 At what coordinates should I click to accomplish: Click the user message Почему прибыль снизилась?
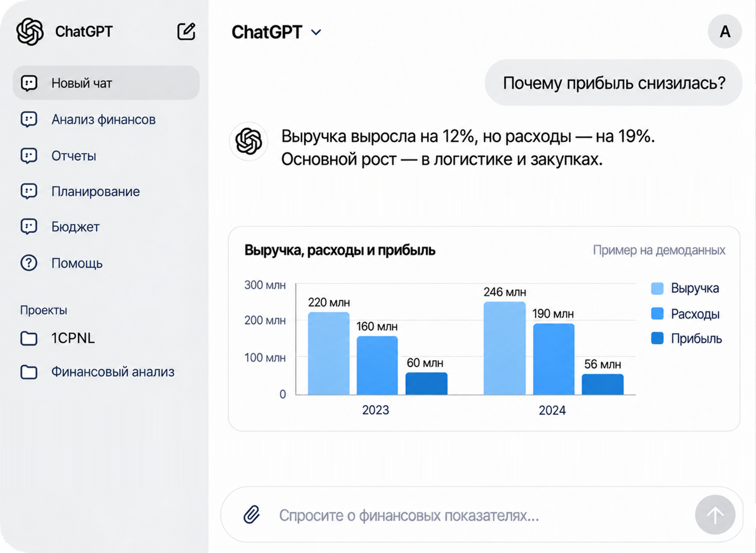click(614, 83)
